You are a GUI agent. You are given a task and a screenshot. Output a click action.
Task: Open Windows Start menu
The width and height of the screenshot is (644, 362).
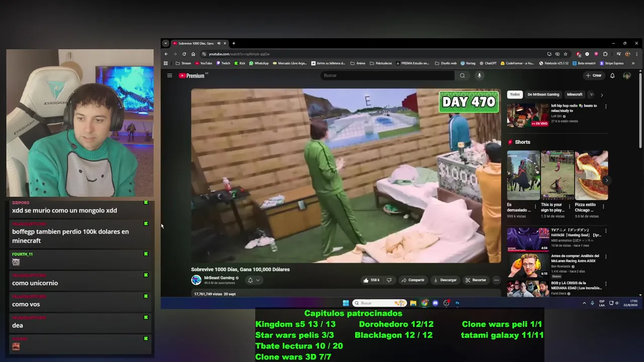click(x=346, y=303)
